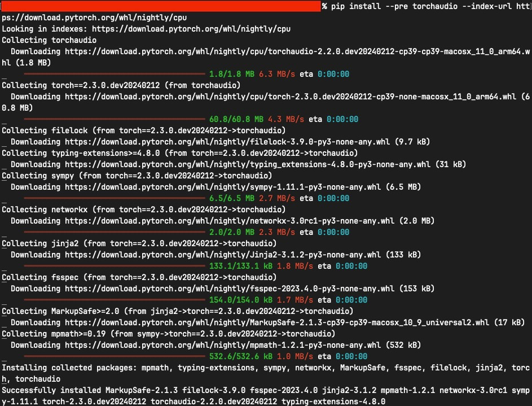Click the '154.0/154.0 kB' size text
The width and height of the screenshot is (532, 406).
click(x=241, y=300)
